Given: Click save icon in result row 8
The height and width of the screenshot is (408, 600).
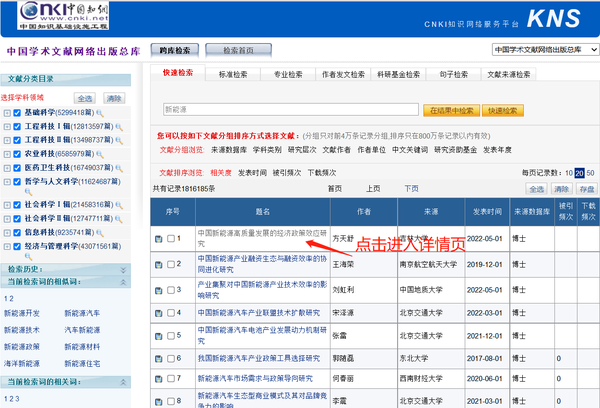Looking at the screenshot, I should pos(158,402).
